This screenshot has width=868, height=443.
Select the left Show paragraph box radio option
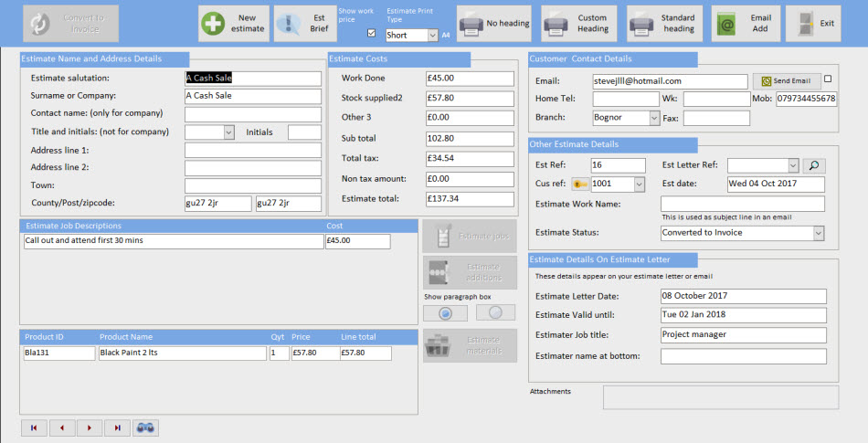pos(445,312)
